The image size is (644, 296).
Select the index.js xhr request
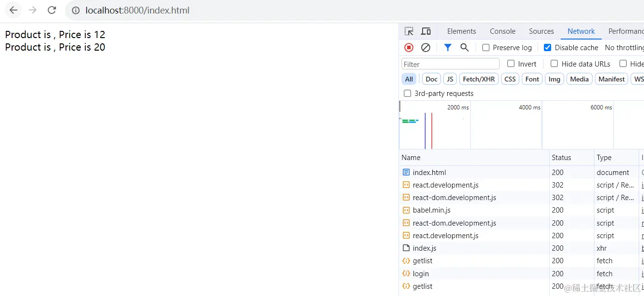tap(522, 248)
